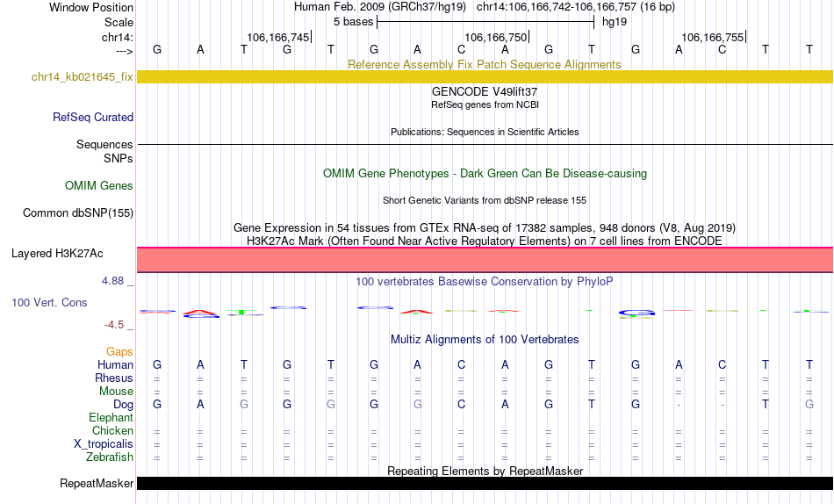
Task: Select the chr14: ruler label
Action: (117, 37)
